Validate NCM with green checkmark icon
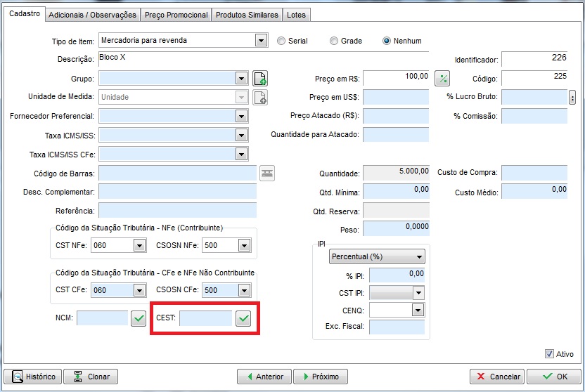The width and height of the screenshot is (585, 392). [139, 319]
